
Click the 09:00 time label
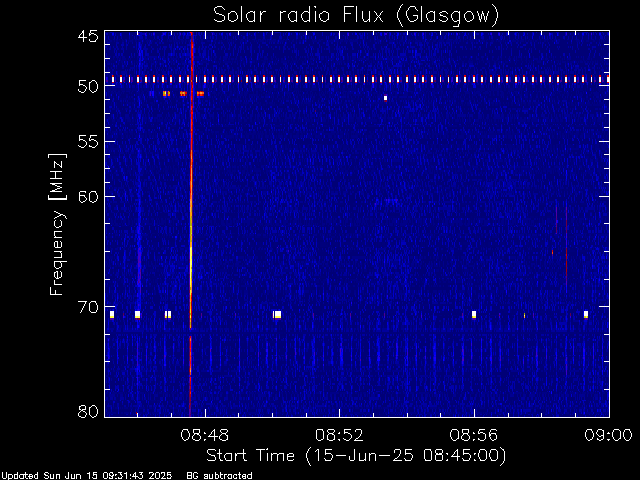click(609, 436)
